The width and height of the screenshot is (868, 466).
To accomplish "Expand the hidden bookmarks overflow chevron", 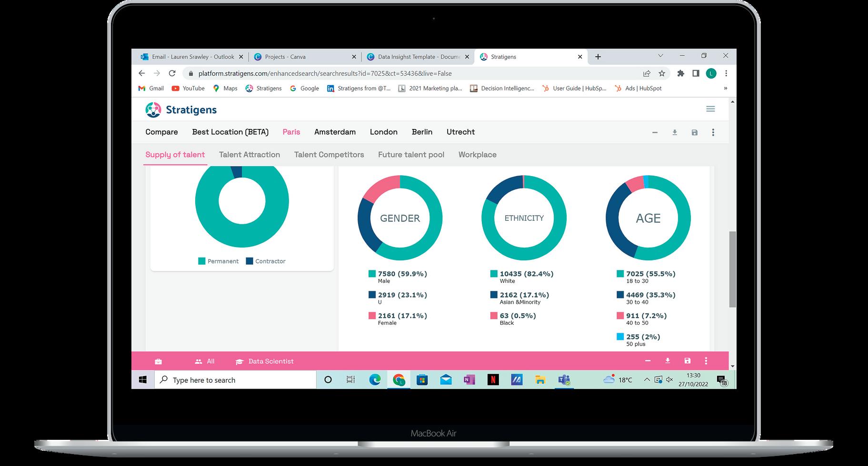I will (x=726, y=88).
